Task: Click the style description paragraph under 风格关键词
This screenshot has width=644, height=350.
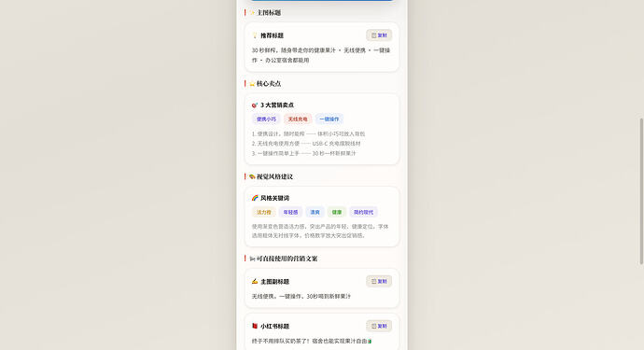Action: (320, 231)
